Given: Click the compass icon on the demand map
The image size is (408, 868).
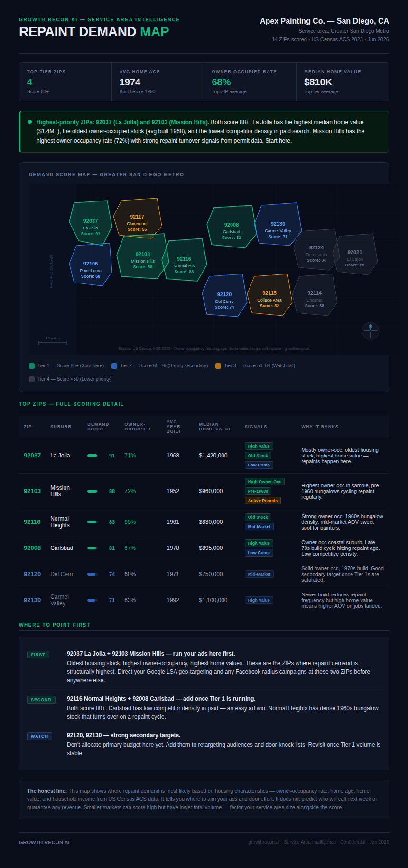Looking at the screenshot, I should click(371, 330).
